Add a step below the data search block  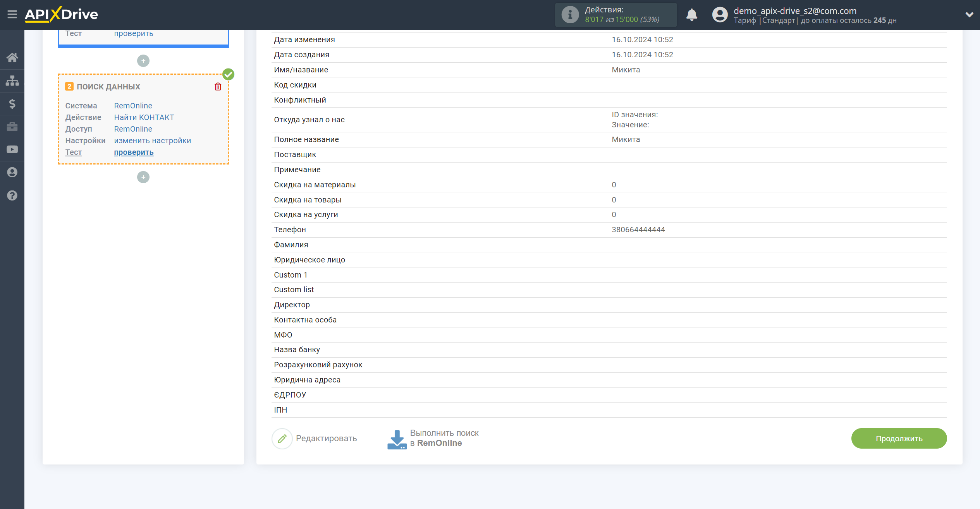tap(143, 177)
